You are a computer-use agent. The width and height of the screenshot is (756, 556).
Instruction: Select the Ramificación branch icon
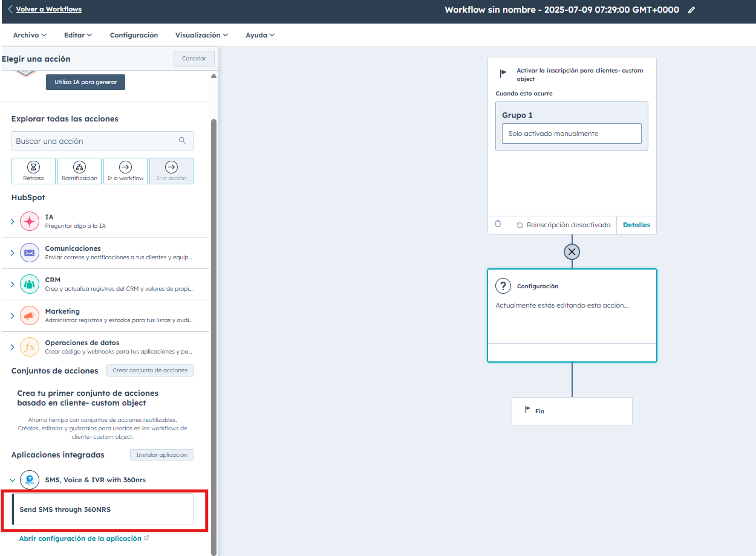79,167
